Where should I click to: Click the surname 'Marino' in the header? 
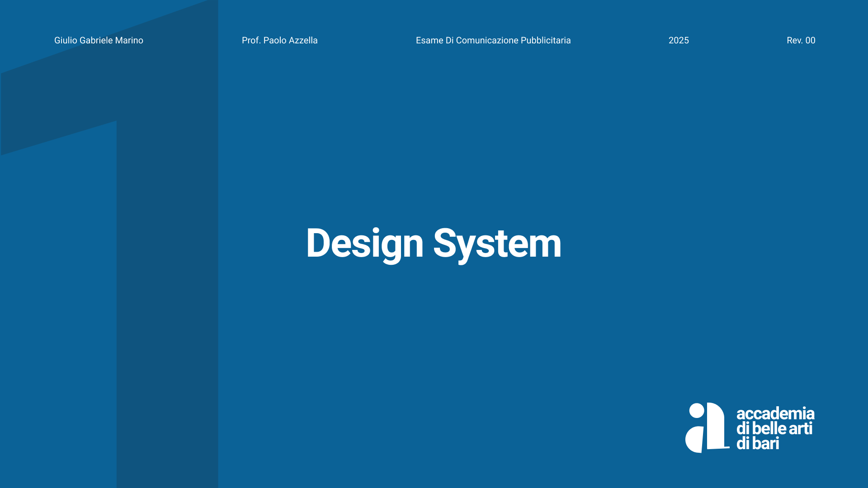[x=129, y=41]
